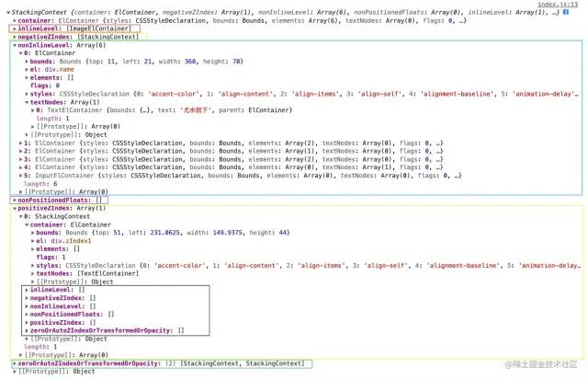The image size is (588, 379).
Task: Collapse the nonInlineLevel Array(6) node
Action: coord(14,45)
